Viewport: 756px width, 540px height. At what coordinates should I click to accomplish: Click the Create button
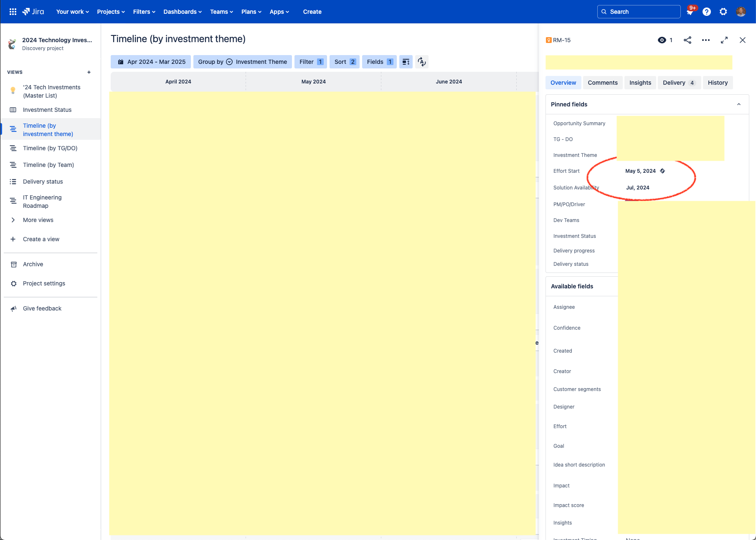coord(312,12)
